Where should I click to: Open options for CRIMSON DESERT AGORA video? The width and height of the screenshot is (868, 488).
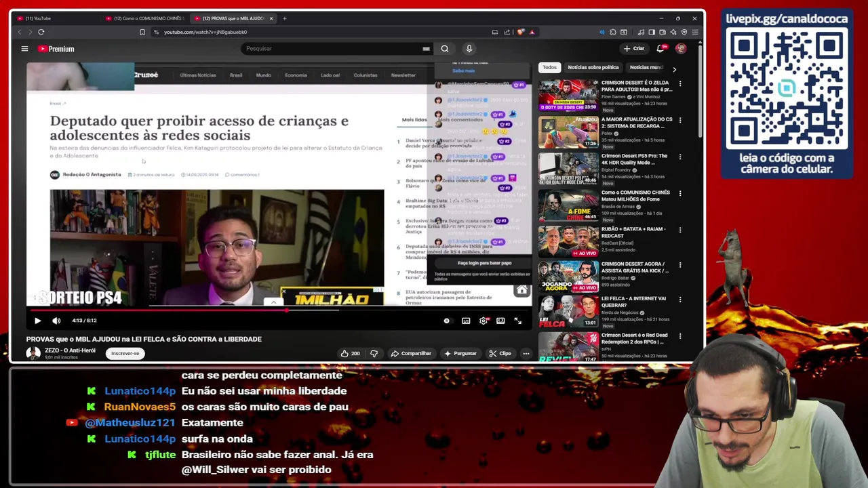680,266
